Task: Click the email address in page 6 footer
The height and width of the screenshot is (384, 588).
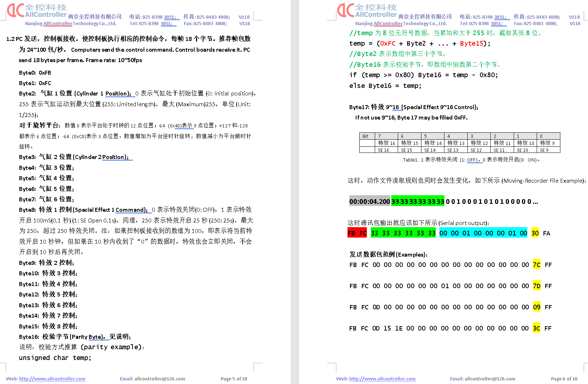Action: [490, 379]
